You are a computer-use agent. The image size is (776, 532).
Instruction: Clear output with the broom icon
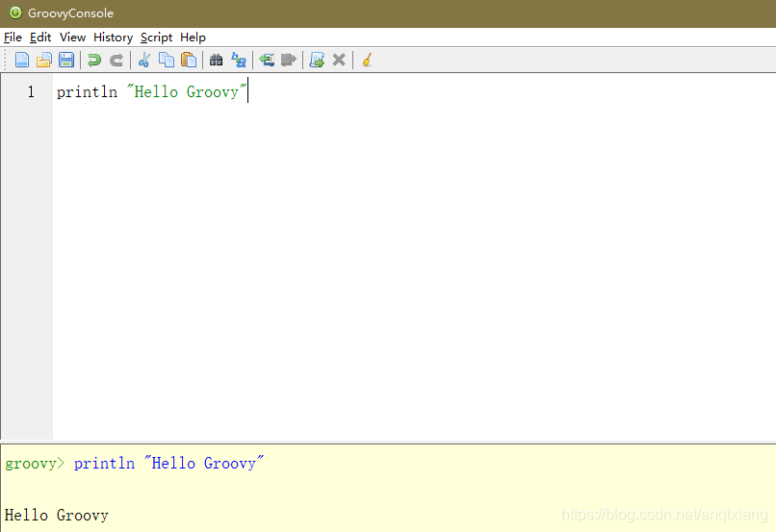point(367,60)
